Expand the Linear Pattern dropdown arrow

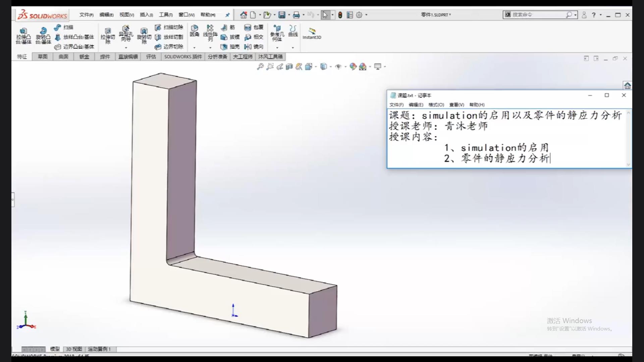click(x=210, y=48)
